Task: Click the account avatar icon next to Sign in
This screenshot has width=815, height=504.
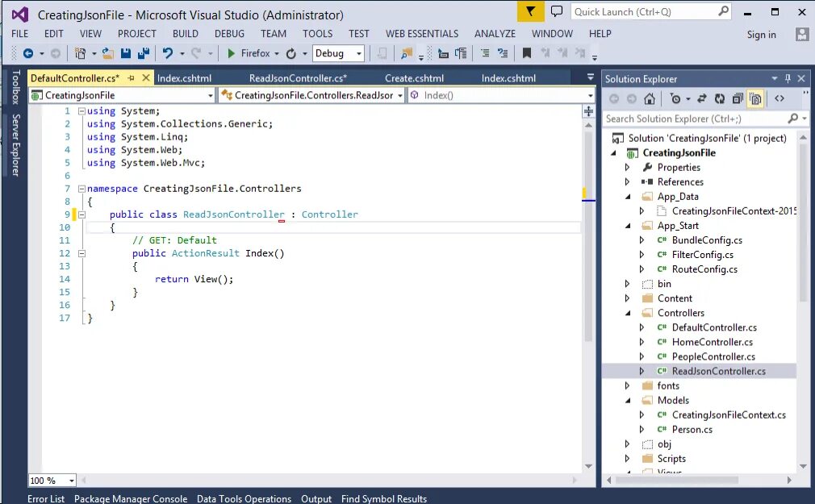Action: tap(802, 35)
